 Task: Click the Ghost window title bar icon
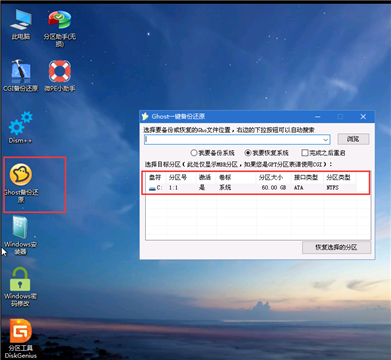[x=145, y=116]
